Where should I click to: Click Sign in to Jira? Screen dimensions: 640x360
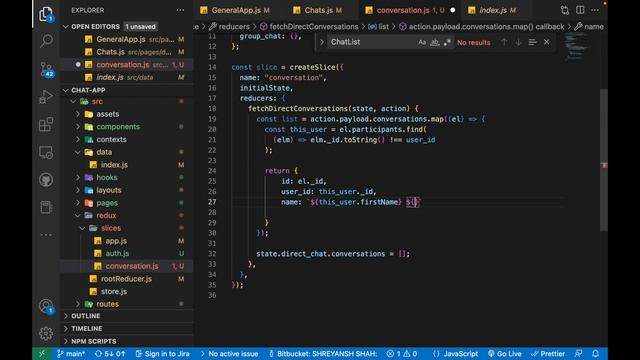point(162,353)
